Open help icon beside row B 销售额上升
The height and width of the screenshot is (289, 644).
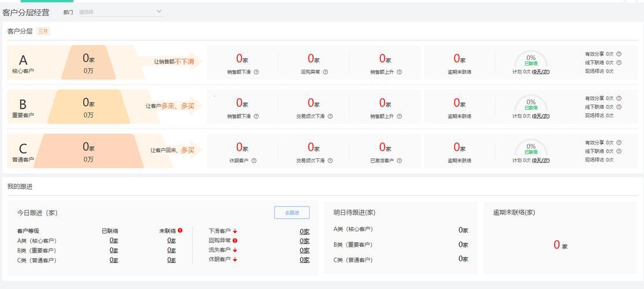pyautogui.click(x=399, y=116)
